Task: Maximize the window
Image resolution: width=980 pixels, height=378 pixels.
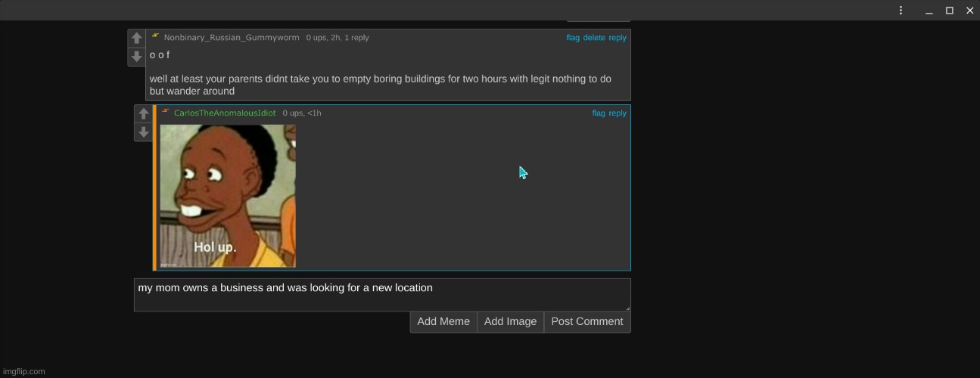Action: pyautogui.click(x=950, y=11)
